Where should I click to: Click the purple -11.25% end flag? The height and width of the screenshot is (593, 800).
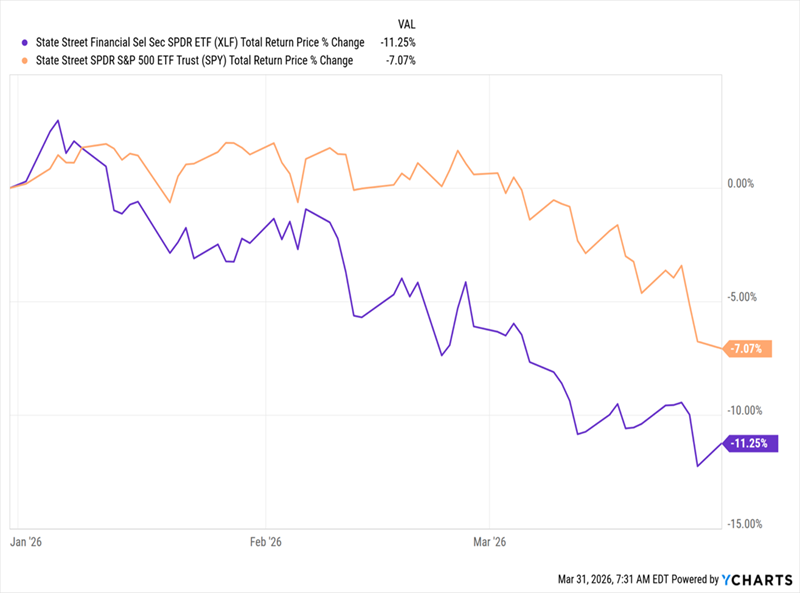coord(747,443)
